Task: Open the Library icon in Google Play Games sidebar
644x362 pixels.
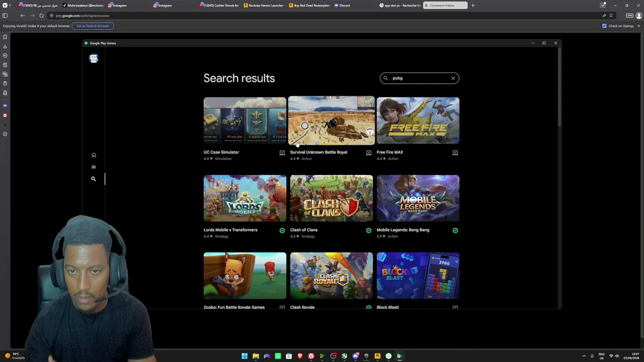Action: click(94, 167)
